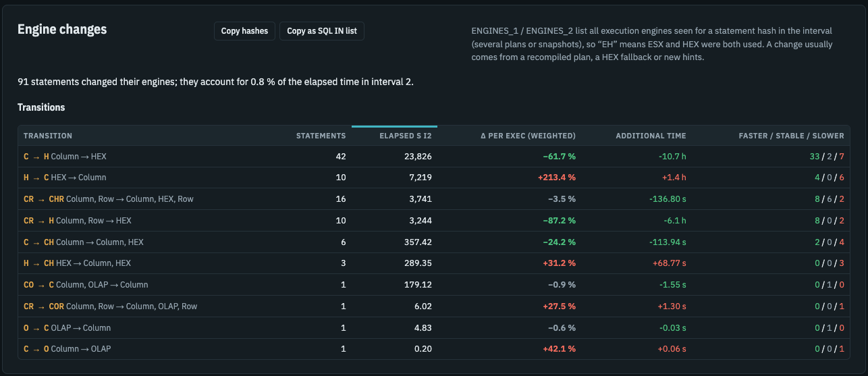Click the -10.7 h additional time cell
The image size is (868, 376).
point(672,156)
